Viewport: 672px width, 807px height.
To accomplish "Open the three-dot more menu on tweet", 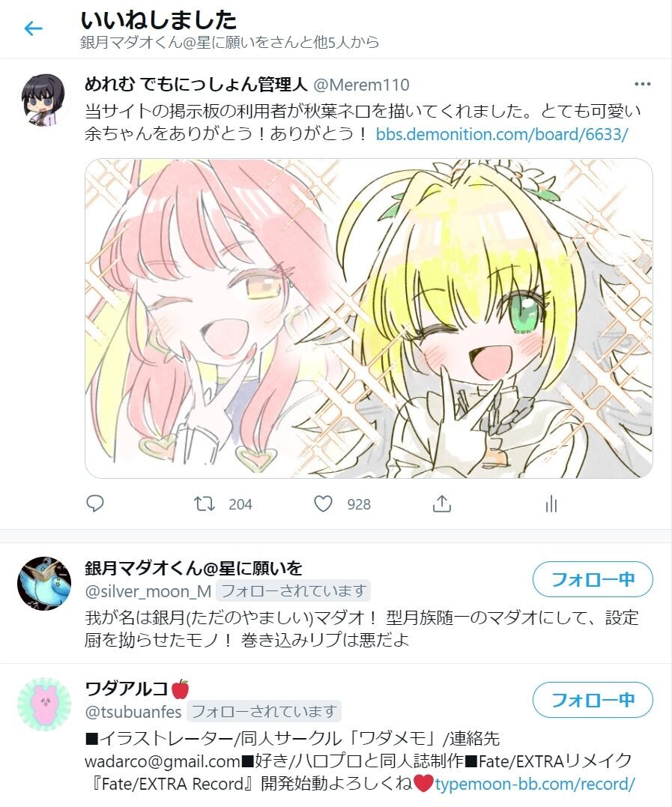I will [643, 84].
